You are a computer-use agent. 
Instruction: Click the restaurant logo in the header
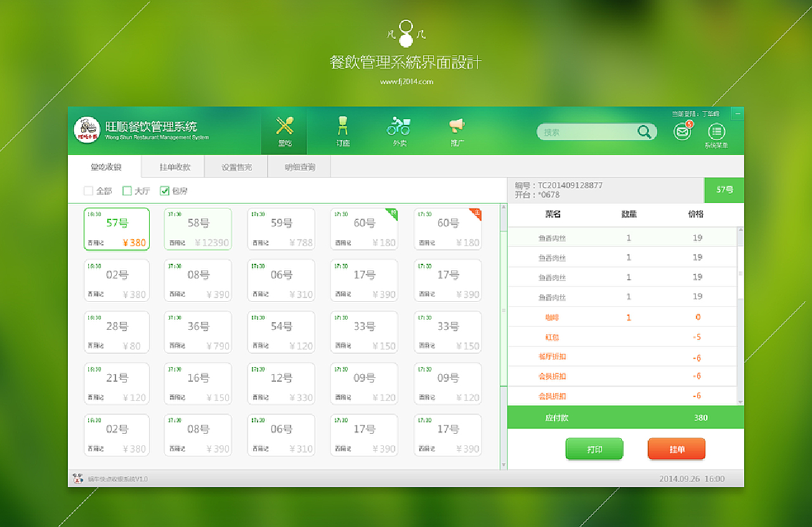[x=87, y=130]
